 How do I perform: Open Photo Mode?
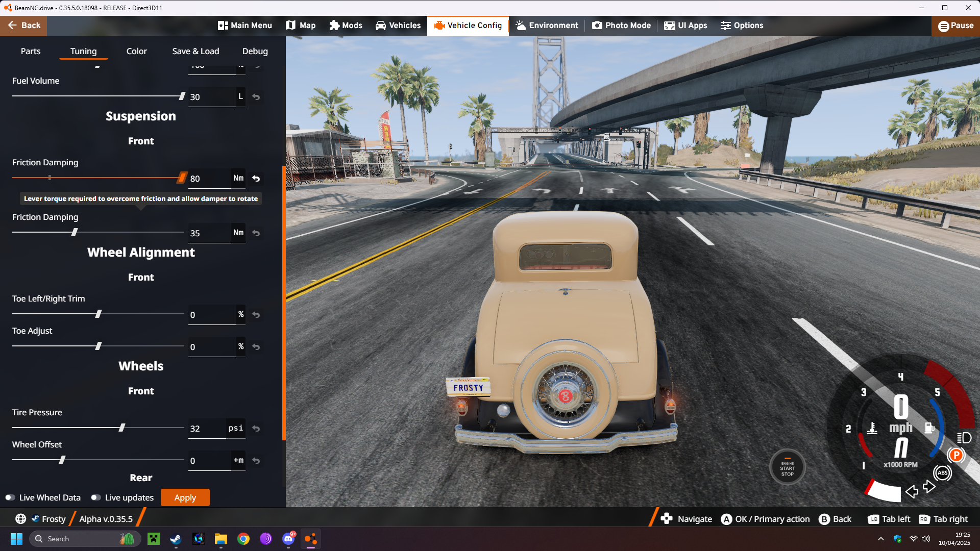[x=621, y=26]
